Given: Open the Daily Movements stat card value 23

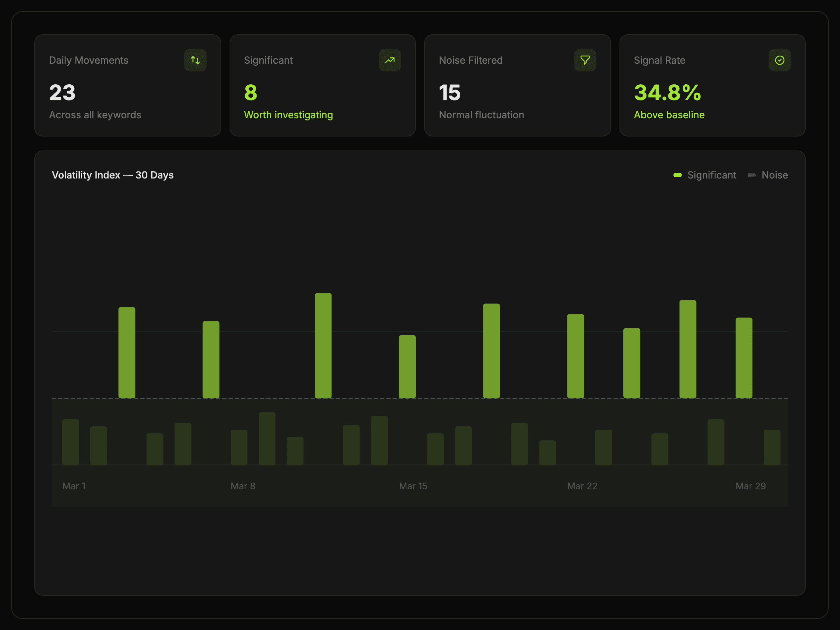Looking at the screenshot, I should coord(62,92).
